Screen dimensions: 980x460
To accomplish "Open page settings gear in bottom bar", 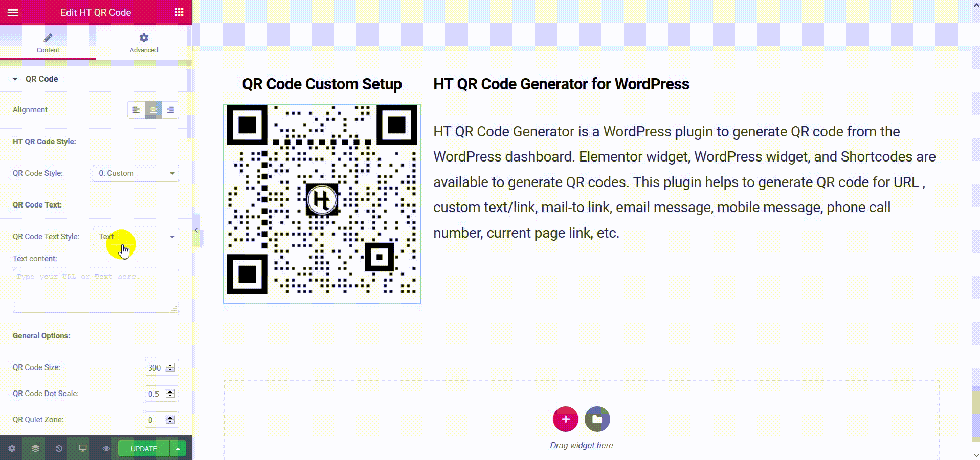I will point(12,448).
